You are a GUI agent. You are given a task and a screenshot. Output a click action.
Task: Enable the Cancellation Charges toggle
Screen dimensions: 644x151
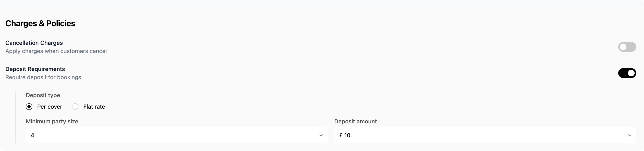pos(627,47)
